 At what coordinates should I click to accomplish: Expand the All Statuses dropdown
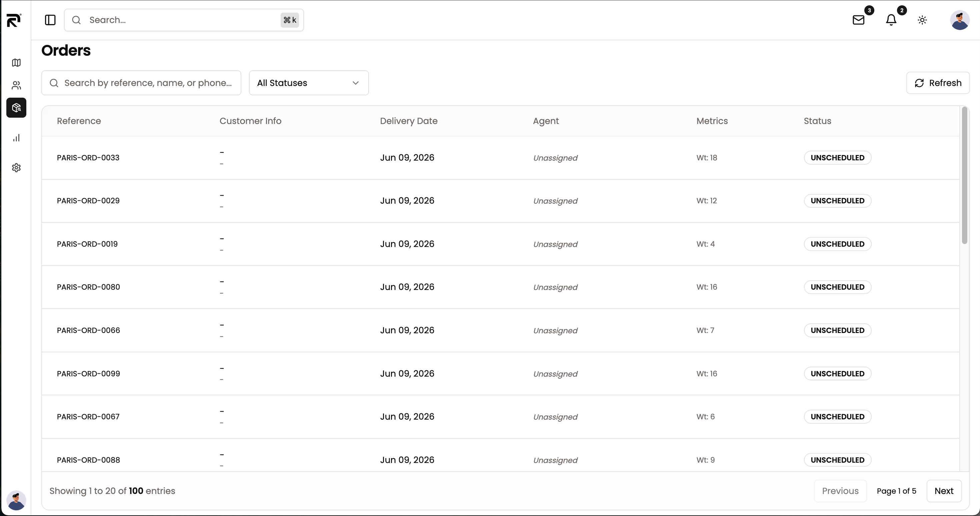pos(309,83)
